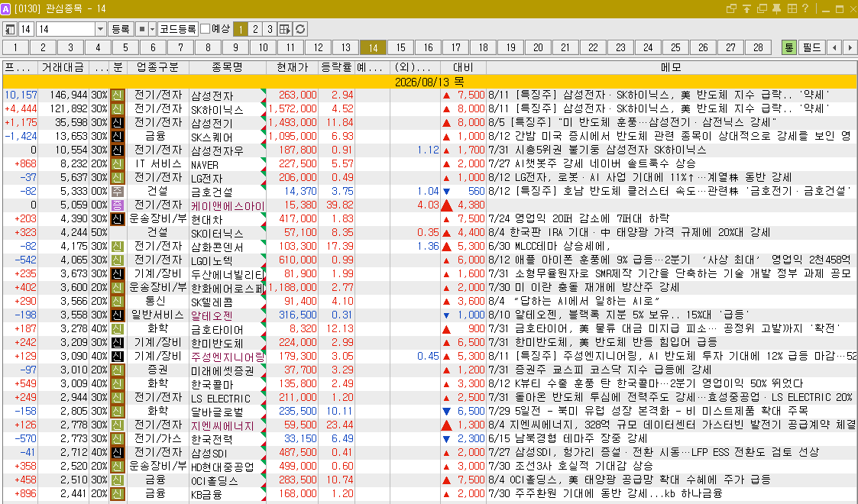
Task: Show previous group tabs with left arrow
Action: coord(834,47)
